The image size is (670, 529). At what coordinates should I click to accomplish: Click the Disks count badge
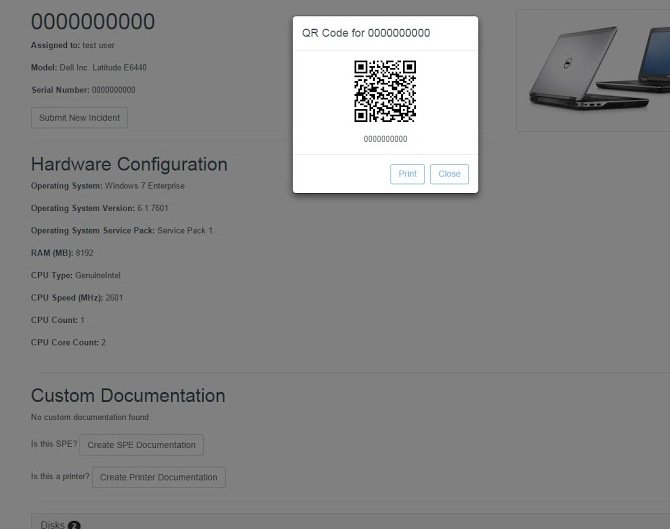tap(74, 525)
